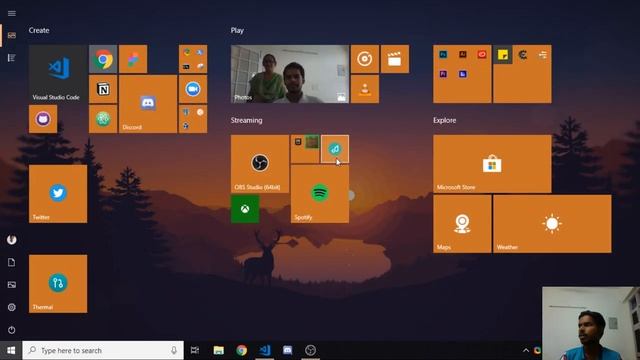Open the Documents shortcut in Start rail
The image size is (640, 360).
(11, 262)
